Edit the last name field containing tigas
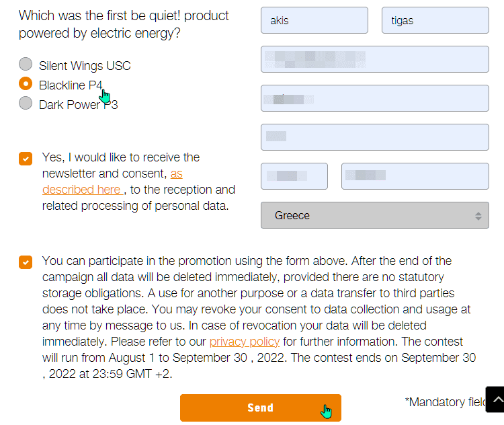 click(x=435, y=20)
